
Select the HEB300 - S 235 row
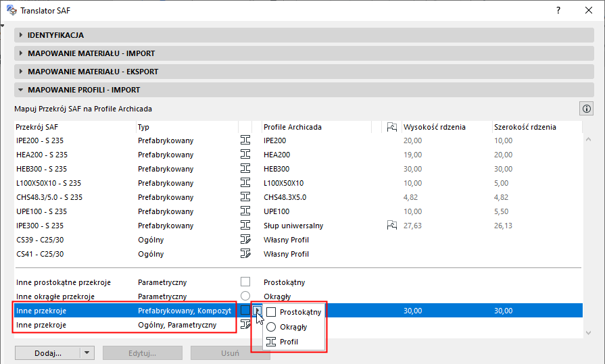pos(298,169)
